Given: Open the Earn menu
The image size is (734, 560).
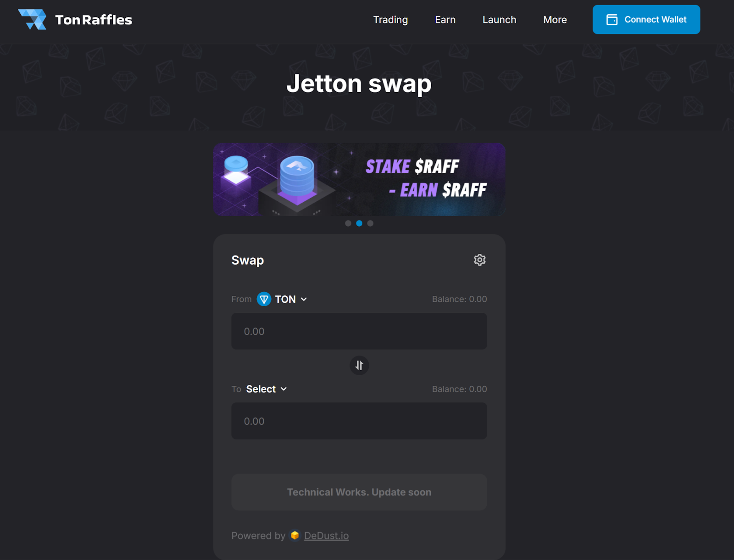Looking at the screenshot, I should tap(445, 20).
